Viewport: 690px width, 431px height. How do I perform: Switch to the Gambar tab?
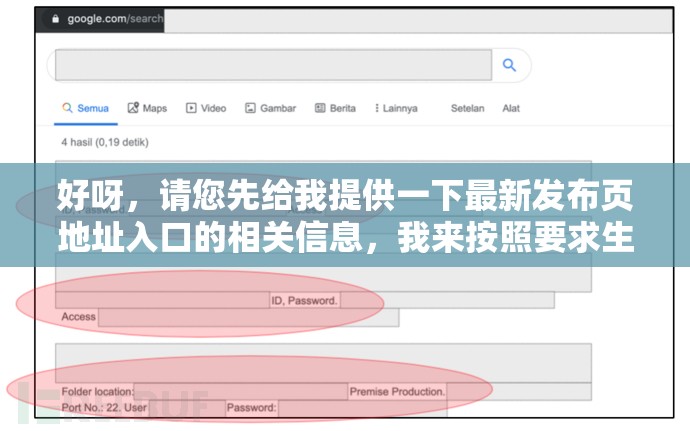[x=270, y=108]
